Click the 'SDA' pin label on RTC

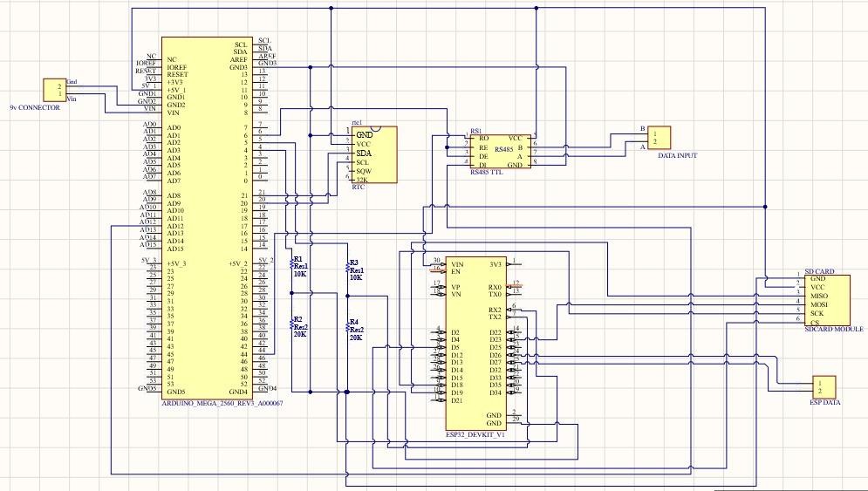364,153
